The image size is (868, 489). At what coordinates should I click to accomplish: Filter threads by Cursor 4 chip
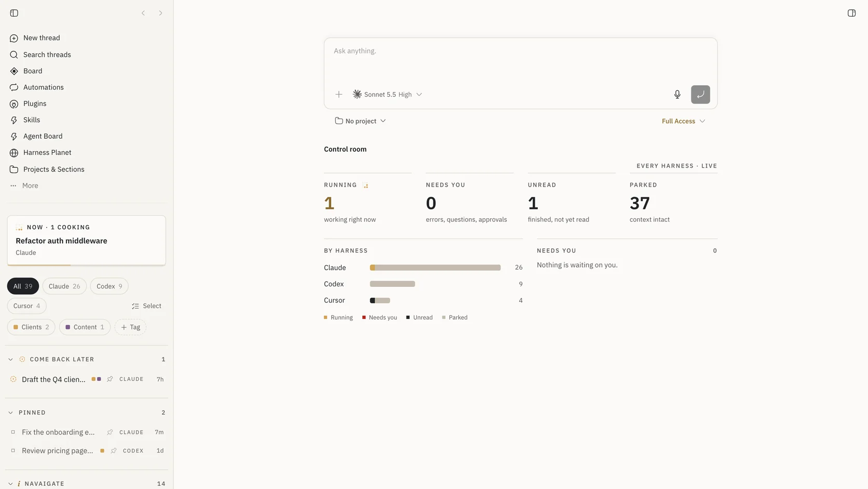(26, 306)
